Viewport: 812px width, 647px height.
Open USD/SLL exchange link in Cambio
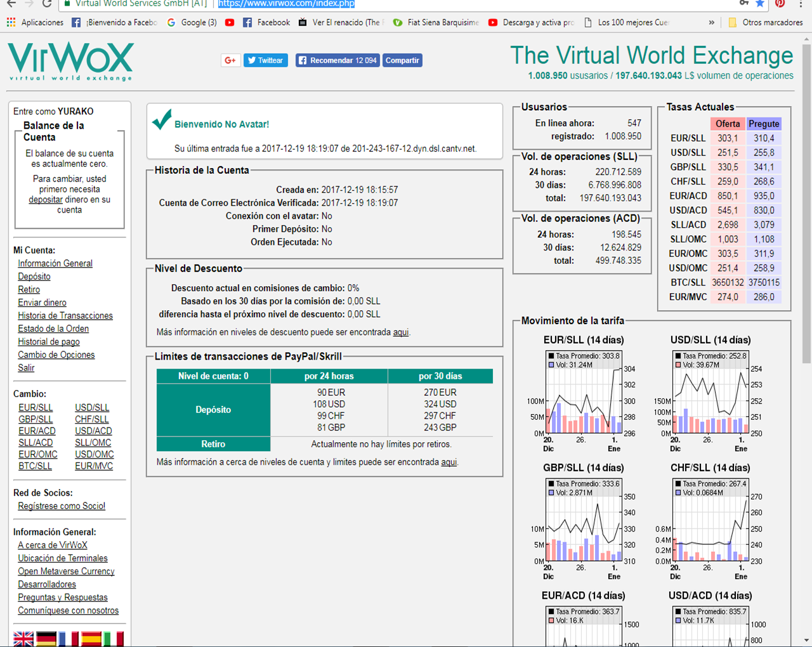[x=92, y=407]
